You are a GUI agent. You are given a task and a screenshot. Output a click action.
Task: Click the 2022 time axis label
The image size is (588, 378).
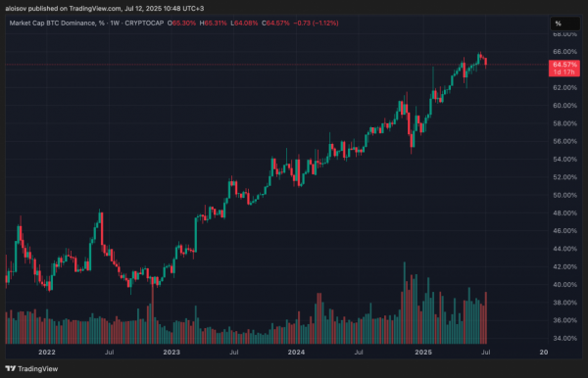(47, 353)
